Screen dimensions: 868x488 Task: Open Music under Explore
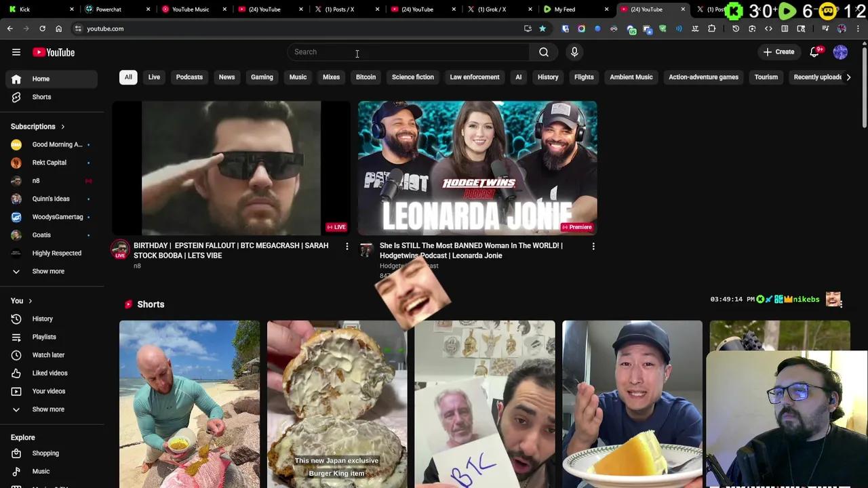click(x=52, y=472)
